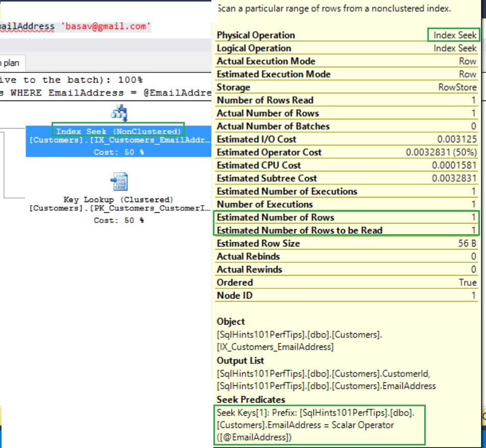Click the Seek Predicates heading

(251, 400)
